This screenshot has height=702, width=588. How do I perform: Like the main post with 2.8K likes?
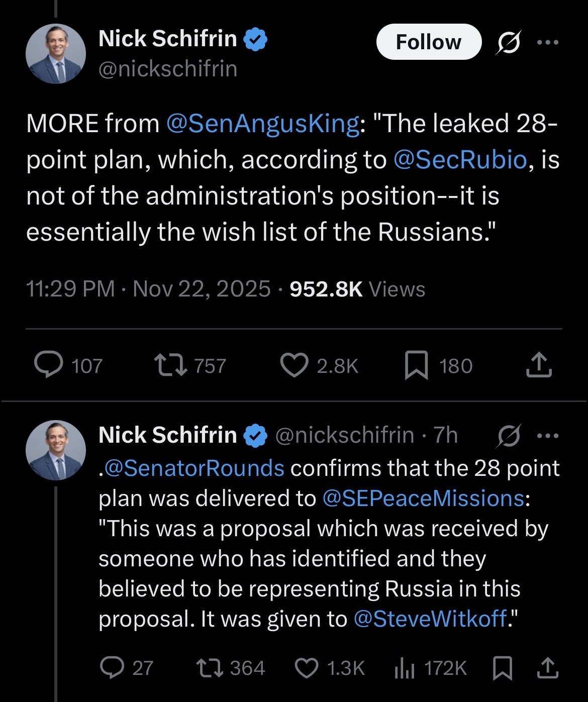coord(294,365)
